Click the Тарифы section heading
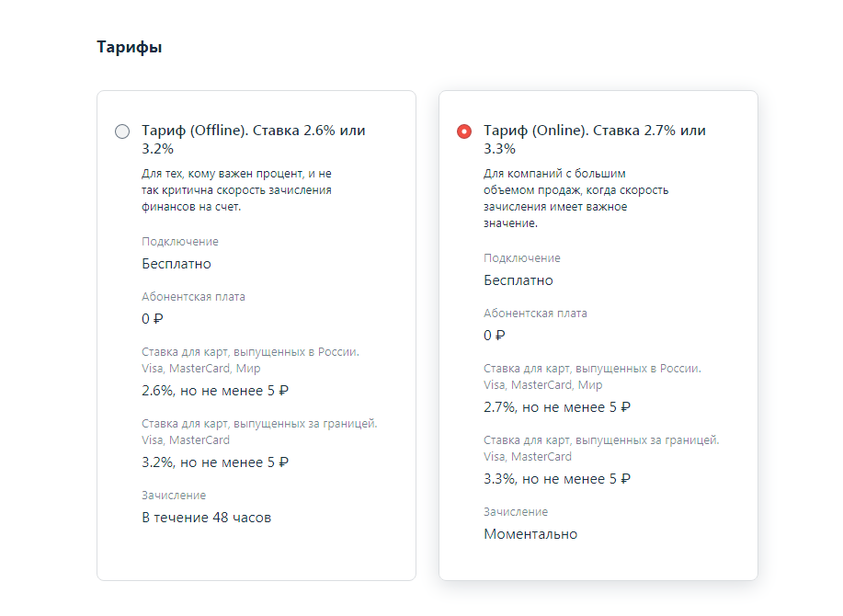 130,47
